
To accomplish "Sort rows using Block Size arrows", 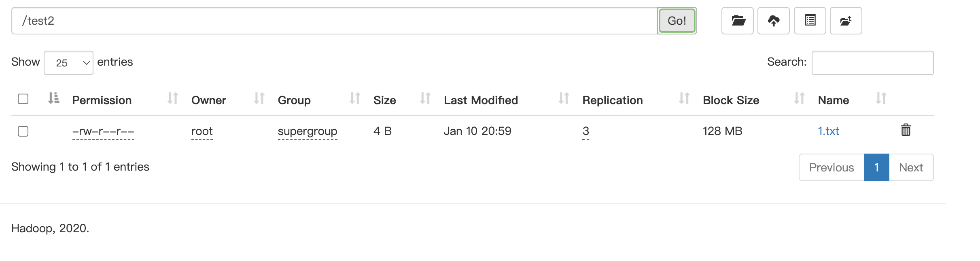I will [799, 98].
